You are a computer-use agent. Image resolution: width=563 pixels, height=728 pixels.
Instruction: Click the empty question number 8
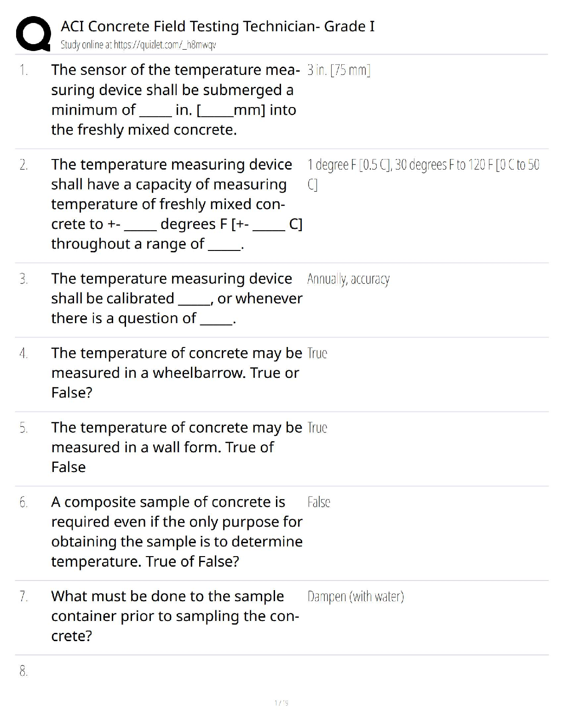pyautogui.click(x=24, y=671)
